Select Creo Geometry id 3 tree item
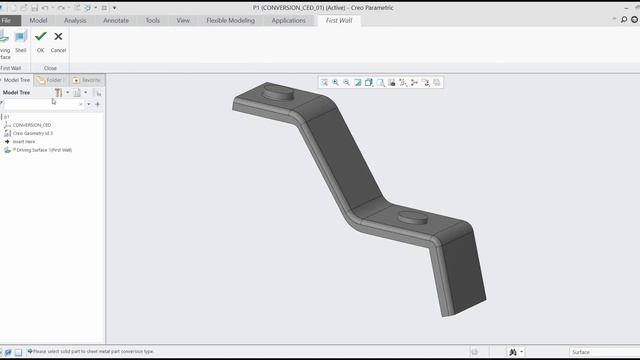640x360 pixels. tap(33, 133)
